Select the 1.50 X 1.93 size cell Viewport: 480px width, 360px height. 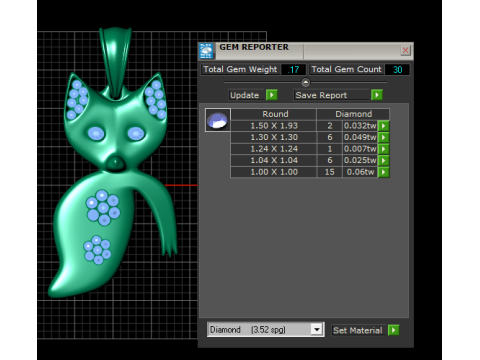tap(274, 126)
